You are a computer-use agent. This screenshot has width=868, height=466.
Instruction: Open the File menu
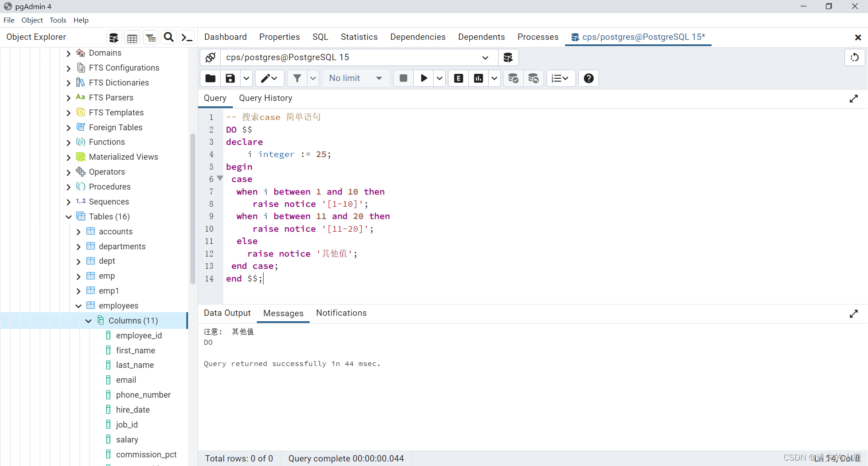(9, 20)
